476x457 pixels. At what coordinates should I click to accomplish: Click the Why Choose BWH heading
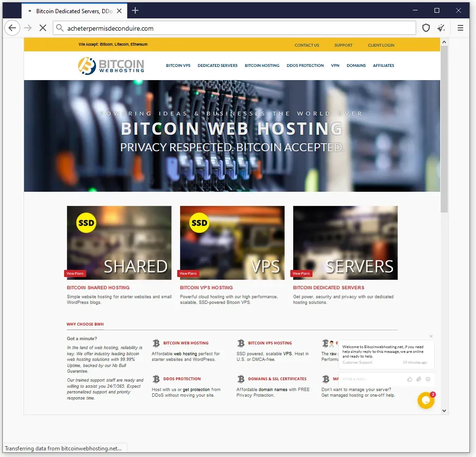point(85,325)
